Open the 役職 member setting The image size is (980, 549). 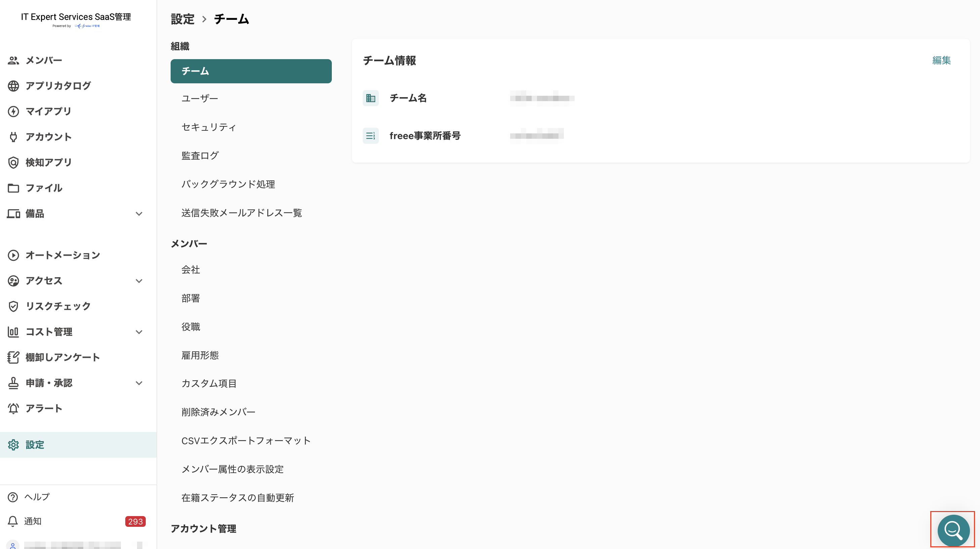coord(190,327)
